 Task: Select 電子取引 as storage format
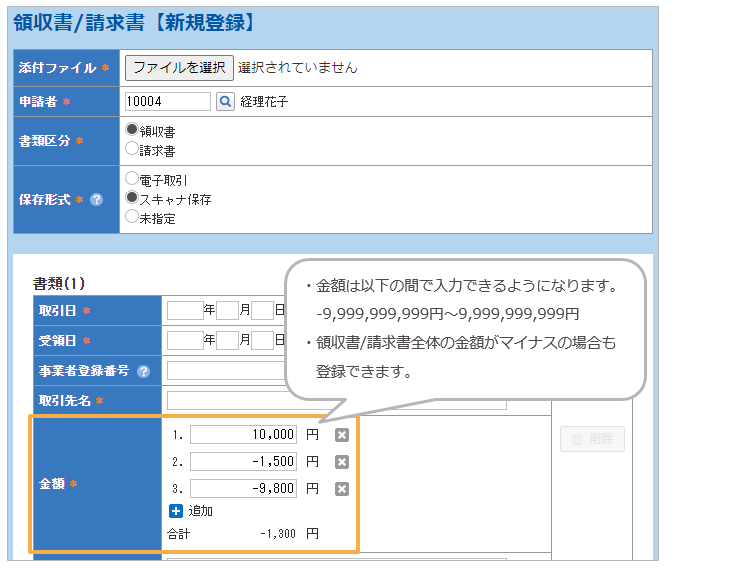click(x=132, y=178)
